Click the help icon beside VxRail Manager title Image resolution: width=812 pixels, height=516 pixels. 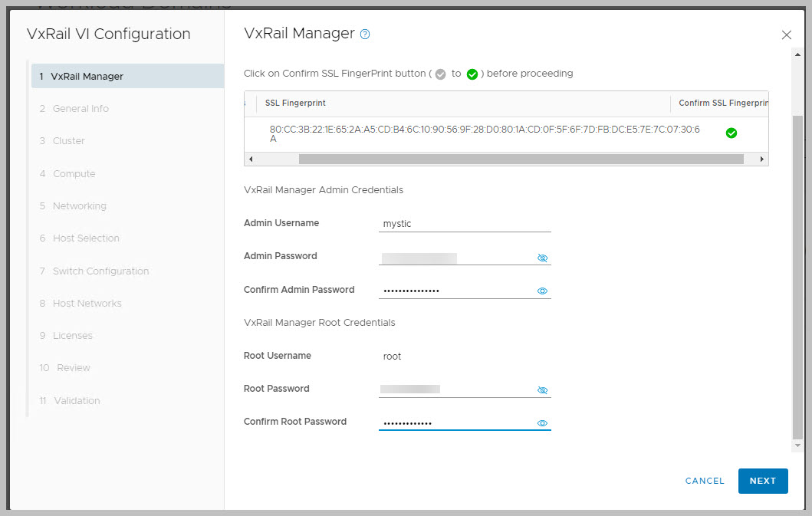click(365, 34)
